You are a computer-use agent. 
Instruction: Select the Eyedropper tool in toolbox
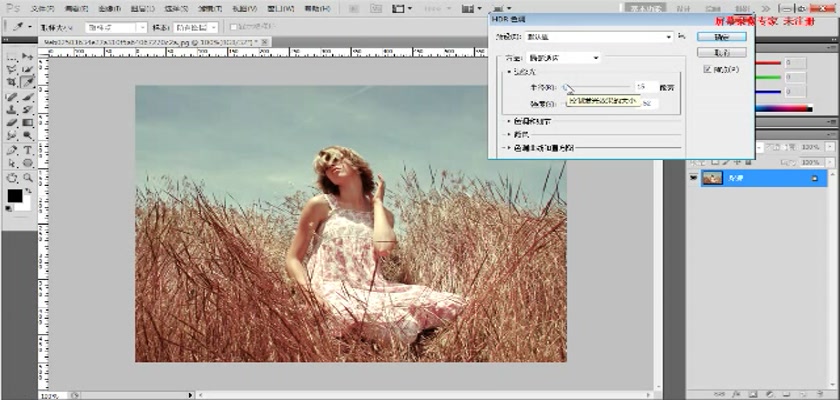tap(28, 82)
